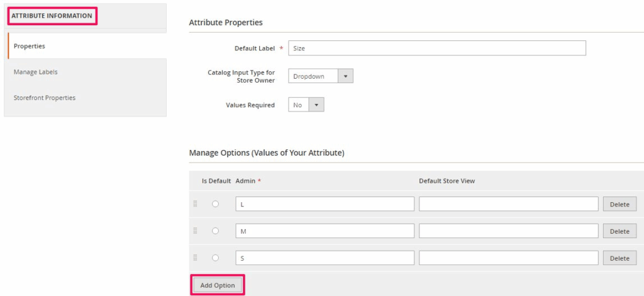This screenshot has height=296, width=644.
Task: Open the Manage Labels tab
Action: pos(36,72)
